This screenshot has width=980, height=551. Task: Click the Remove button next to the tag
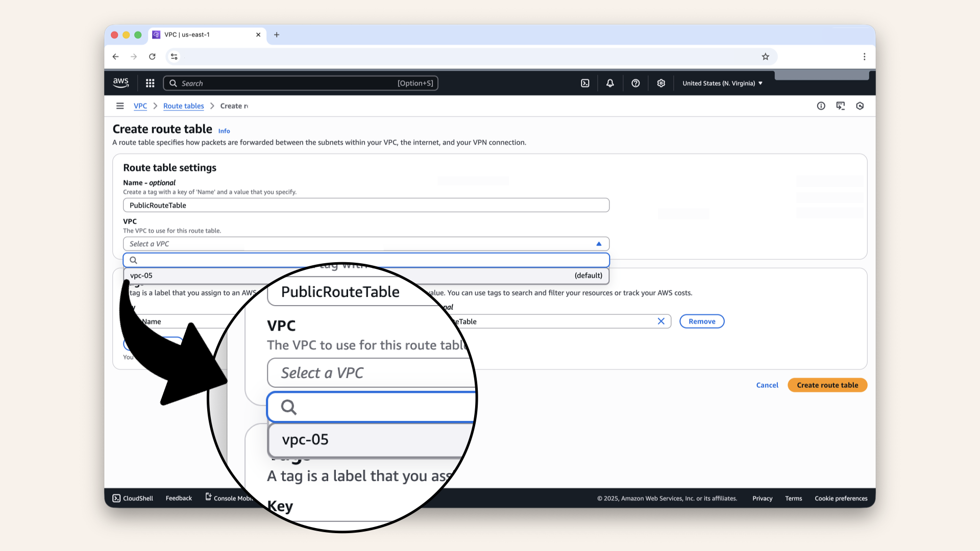pyautogui.click(x=701, y=321)
